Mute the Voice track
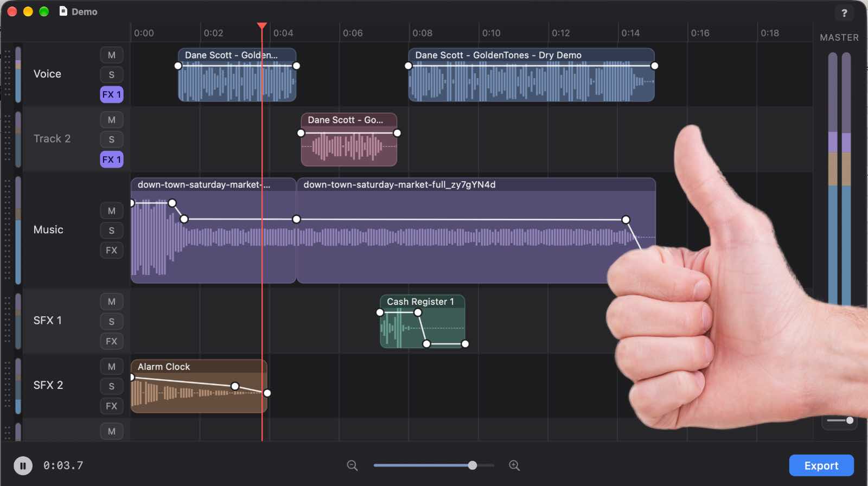Viewport: 868px width, 486px height. tap(111, 55)
